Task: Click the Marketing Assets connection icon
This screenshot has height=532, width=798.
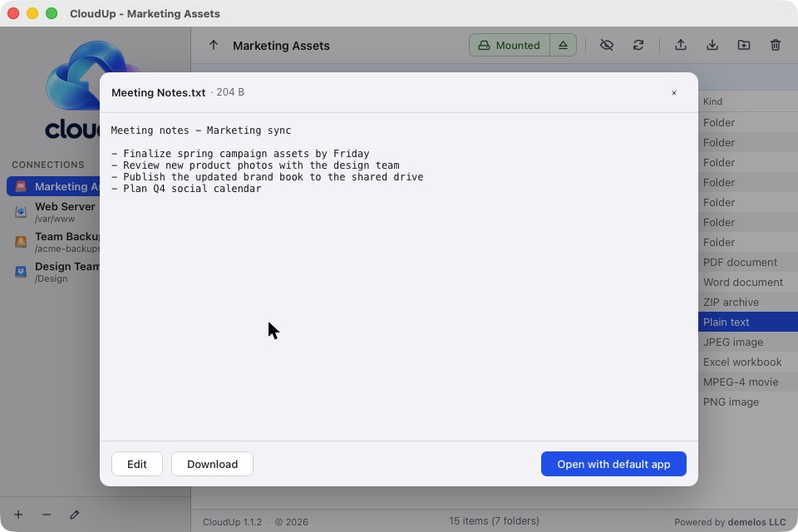Action: 21,186
